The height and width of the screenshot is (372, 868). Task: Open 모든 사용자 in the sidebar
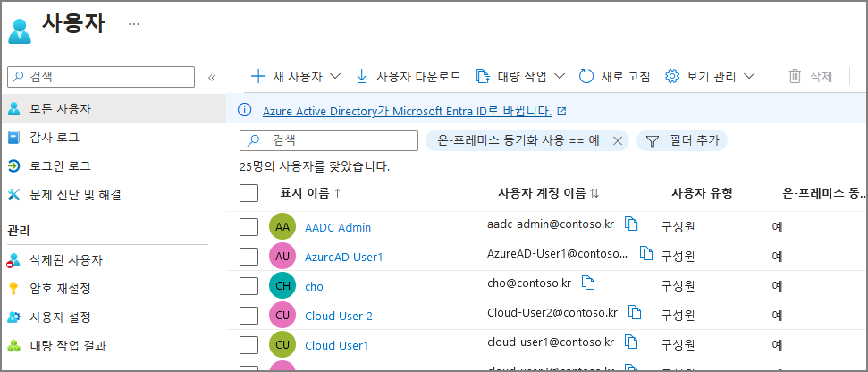pyautogui.click(x=114, y=109)
